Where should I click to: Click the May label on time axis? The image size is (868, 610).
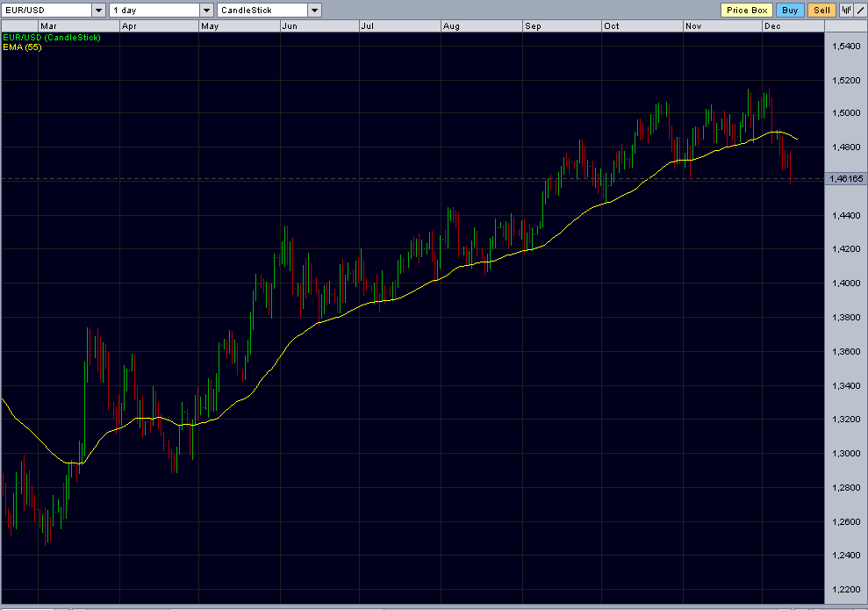pos(210,26)
